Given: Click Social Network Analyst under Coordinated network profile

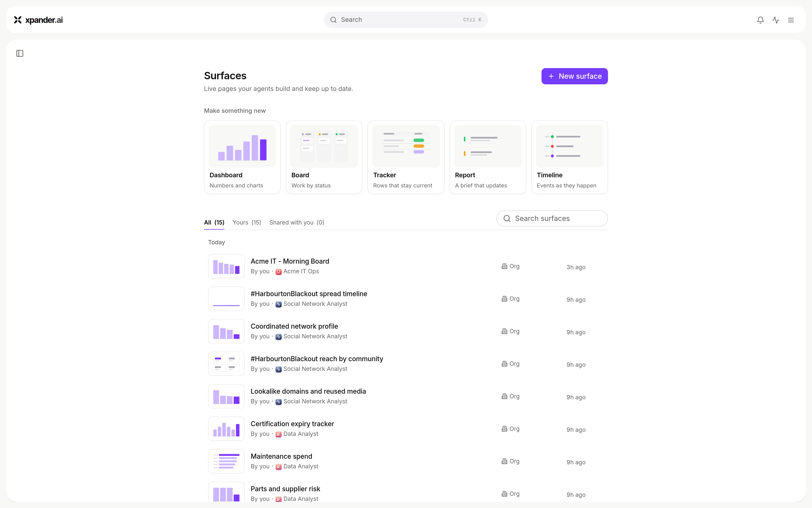Looking at the screenshot, I should (x=315, y=336).
